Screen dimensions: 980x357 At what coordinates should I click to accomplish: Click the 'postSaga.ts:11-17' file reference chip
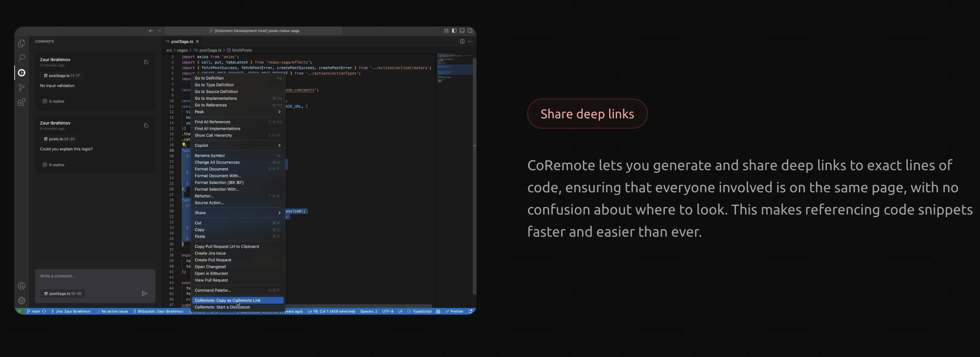pyautogui.click(x=62, y=76)
